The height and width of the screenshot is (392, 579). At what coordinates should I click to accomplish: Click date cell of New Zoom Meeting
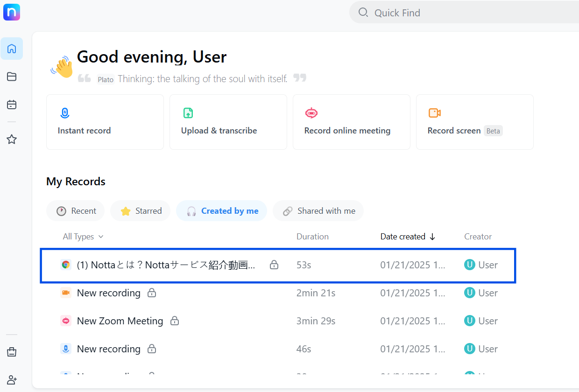[x=413, y=321]
